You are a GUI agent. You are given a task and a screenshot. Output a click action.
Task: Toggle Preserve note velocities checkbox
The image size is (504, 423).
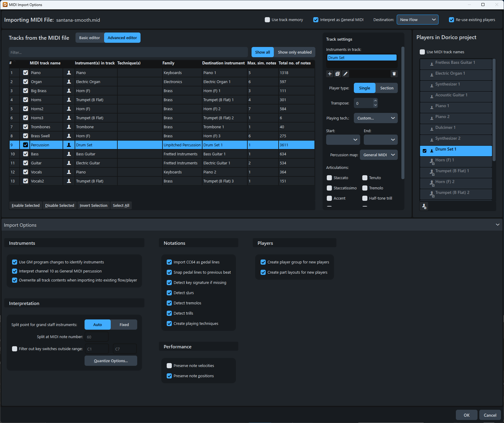(169, 365)
